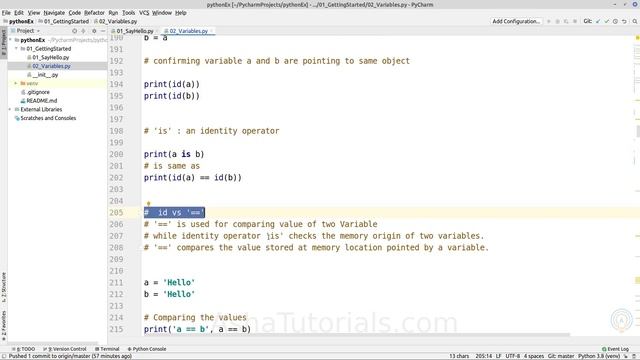Toggle the 2: Favorites side tool window
The height and width of the screenshot is (360, 640).
(4, 325)
